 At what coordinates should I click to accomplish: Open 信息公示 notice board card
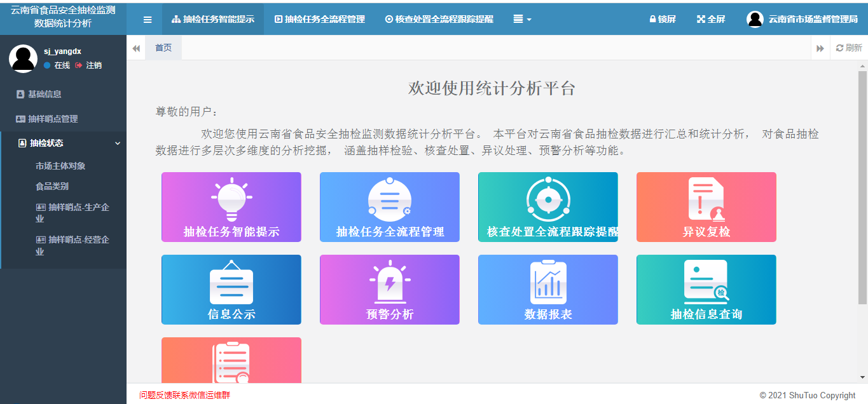(231, 290)
